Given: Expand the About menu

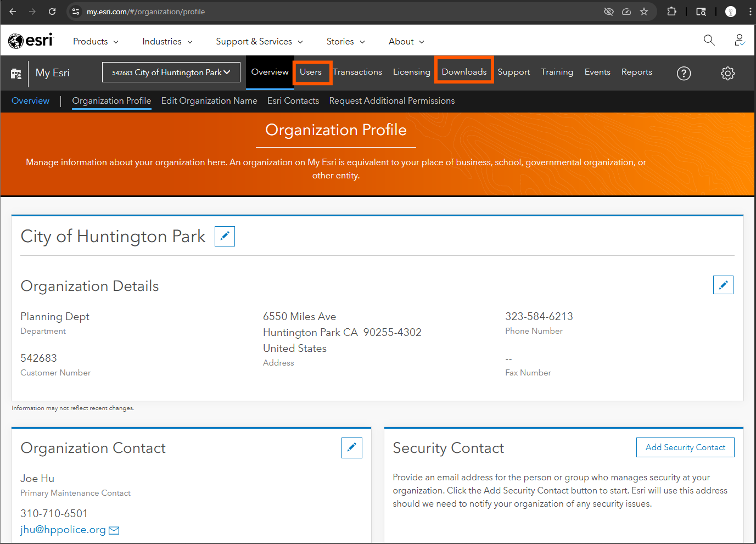Looking at the screenshot, I should (406, 42).
